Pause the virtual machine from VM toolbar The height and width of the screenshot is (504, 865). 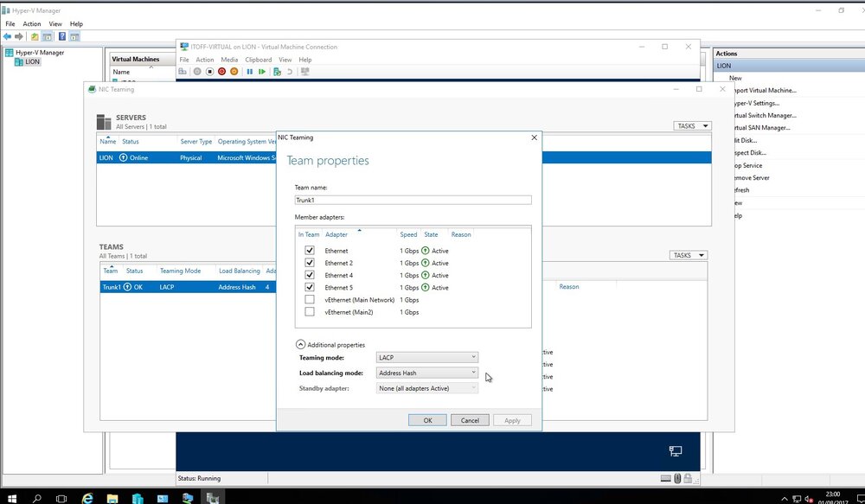249,72
